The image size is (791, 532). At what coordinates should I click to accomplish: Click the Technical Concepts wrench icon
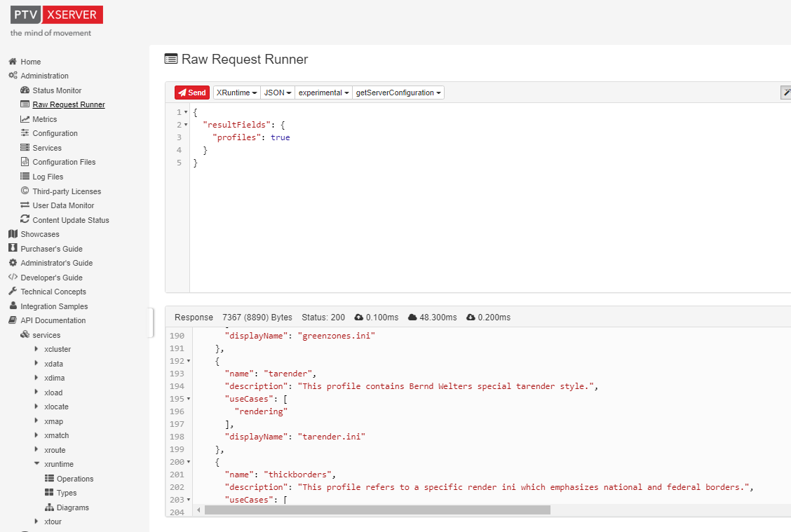pyautogui.click(x=13, y=292)
